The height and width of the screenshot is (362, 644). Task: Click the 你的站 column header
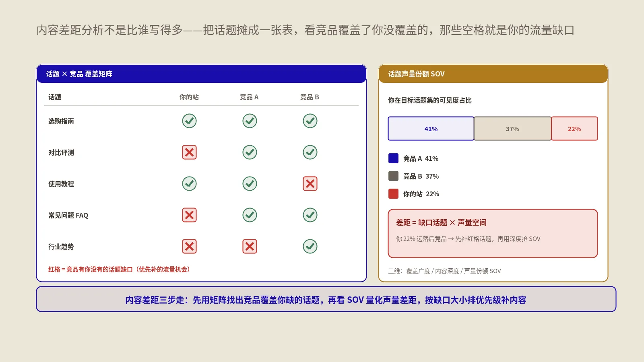[x=189, y=97]
